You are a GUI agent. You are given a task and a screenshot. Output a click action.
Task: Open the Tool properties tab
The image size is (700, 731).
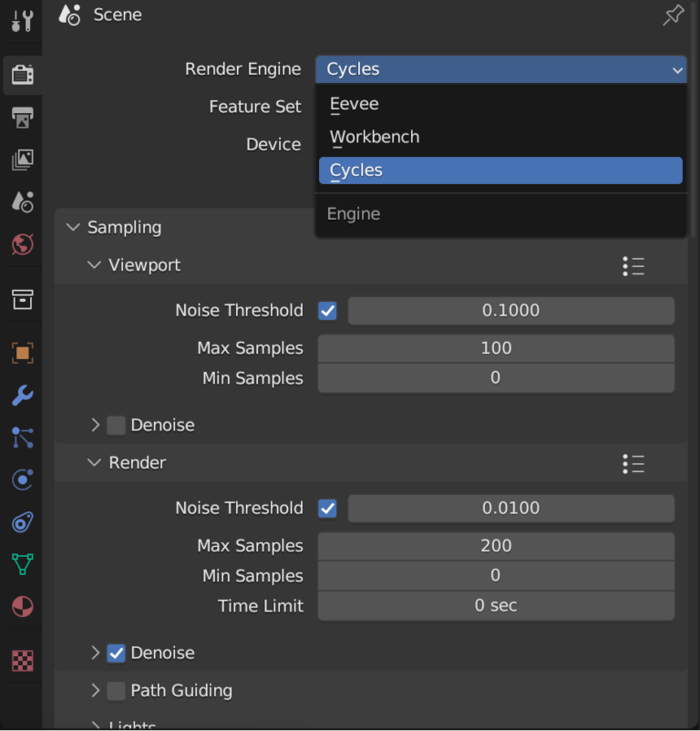(22, 20)
